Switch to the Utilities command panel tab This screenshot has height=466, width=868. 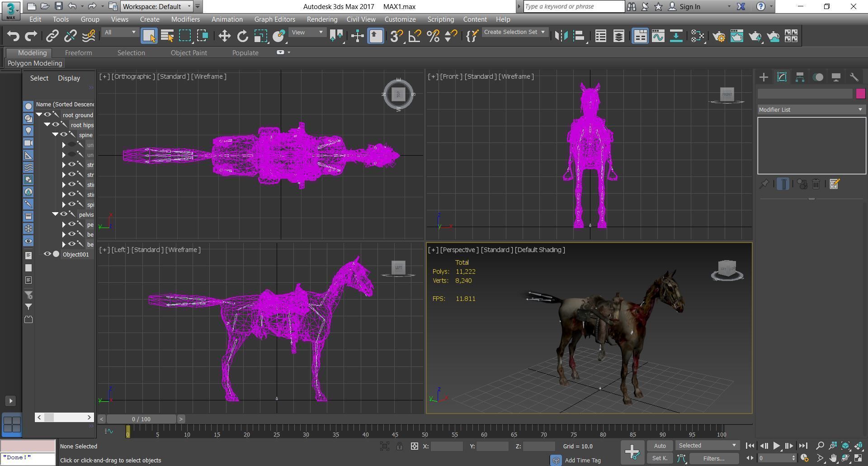tap(854, 77)
